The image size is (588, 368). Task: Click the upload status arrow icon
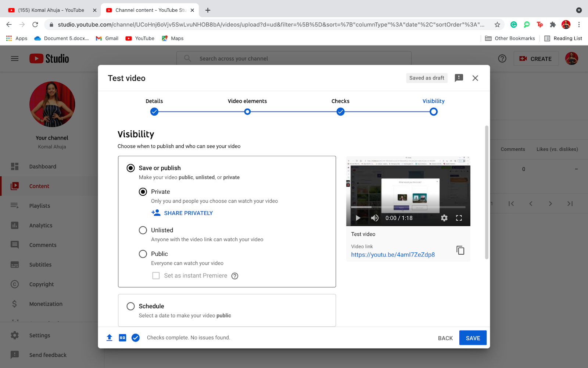(110, 337)
